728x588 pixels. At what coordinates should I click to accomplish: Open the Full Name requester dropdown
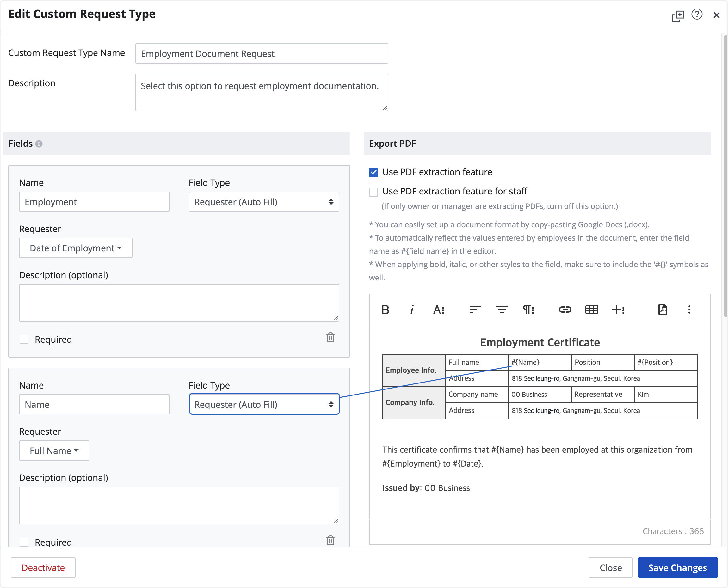tap(54, 450)
